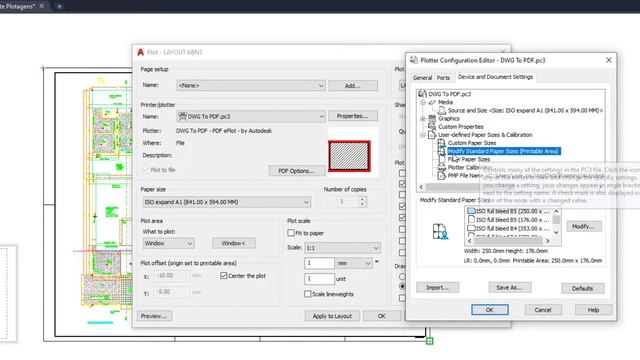Click the Media node icon in tree
The image size is (640, 360).
432,102
